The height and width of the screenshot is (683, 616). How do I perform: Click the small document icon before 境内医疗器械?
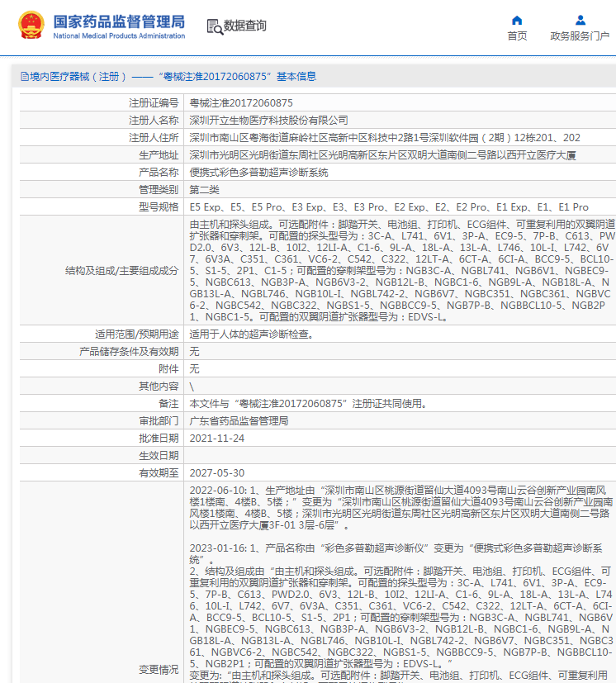(x=24, y=77)
